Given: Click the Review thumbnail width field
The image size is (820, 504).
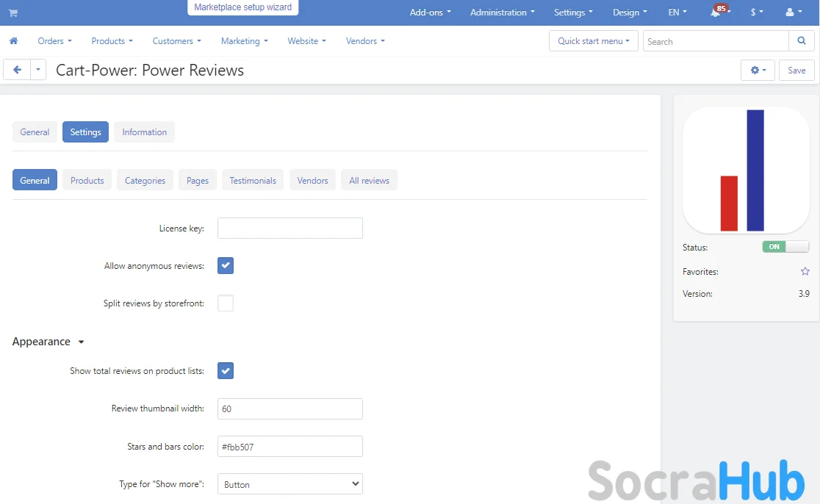Looking at the screenshot, I should [x=289, y=408].
